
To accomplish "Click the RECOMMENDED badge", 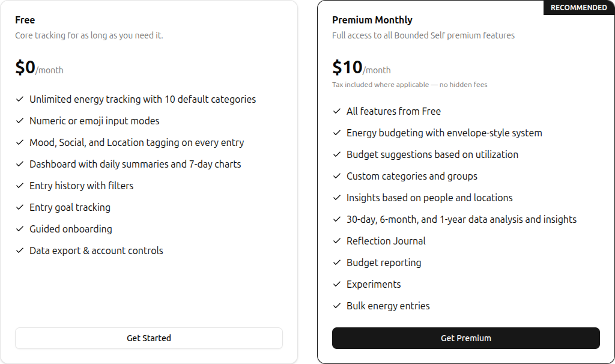I will click(x=578, y=7).
